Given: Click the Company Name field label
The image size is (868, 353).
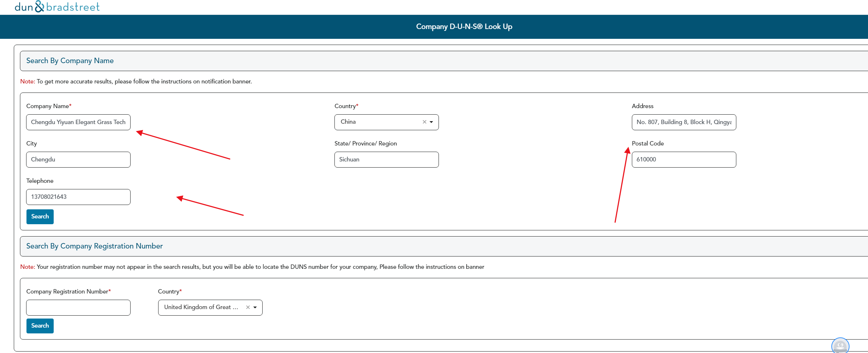Looking at the screenshot, I should tap(49, 106).
